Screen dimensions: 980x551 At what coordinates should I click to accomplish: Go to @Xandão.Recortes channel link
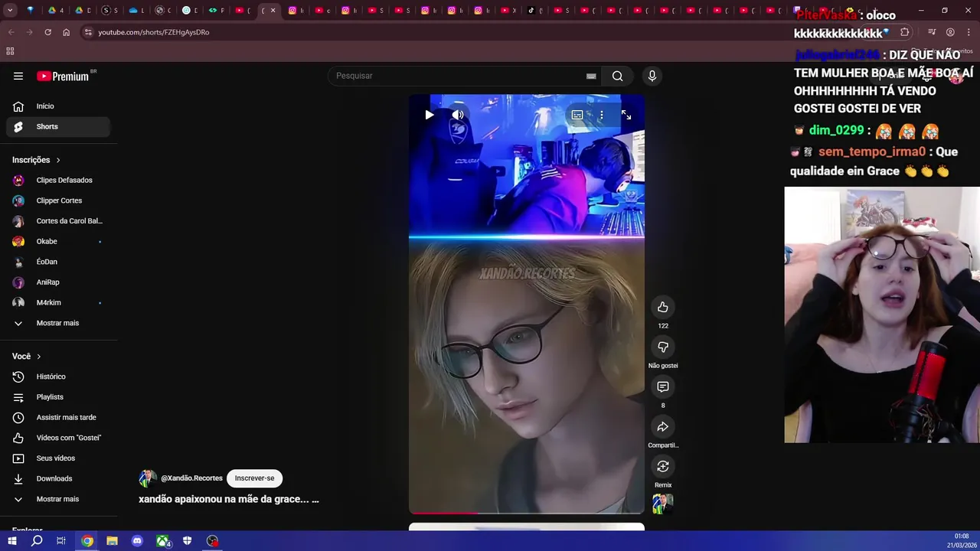point(191,478)
